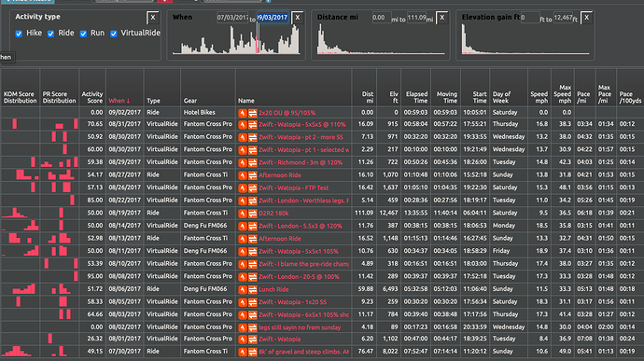Sort by KOM Score Distribution column
The height and width of the screenshot is (361, 644).
click(20, 97)
